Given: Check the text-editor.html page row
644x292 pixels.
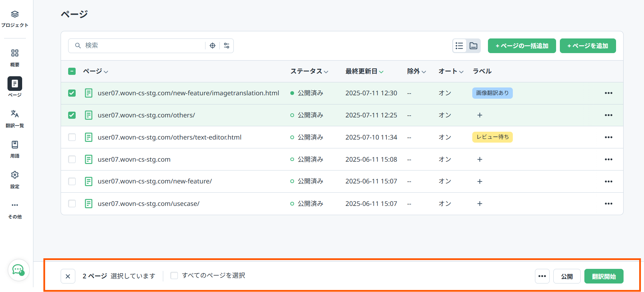Looking at the screenshot, I should pos(72,137).
